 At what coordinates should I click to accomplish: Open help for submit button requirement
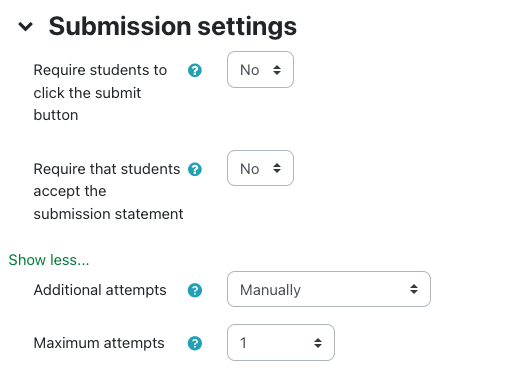pyautogui.click(x=195, y=70)
